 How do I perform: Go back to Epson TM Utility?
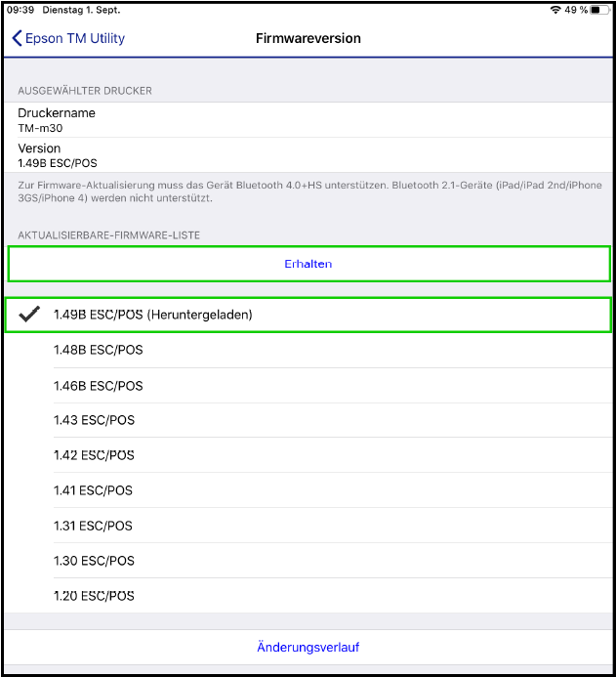(x=68, y=38)
